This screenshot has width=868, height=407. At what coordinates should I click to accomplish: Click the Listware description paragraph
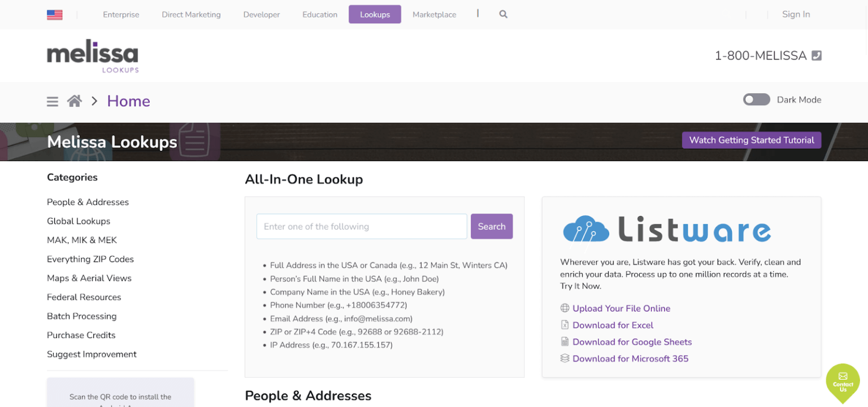coord(680,274)
